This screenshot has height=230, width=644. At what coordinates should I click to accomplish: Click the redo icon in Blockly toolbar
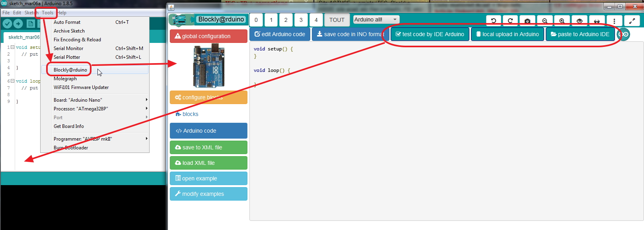pyautogui.click(x=510, y=21)
